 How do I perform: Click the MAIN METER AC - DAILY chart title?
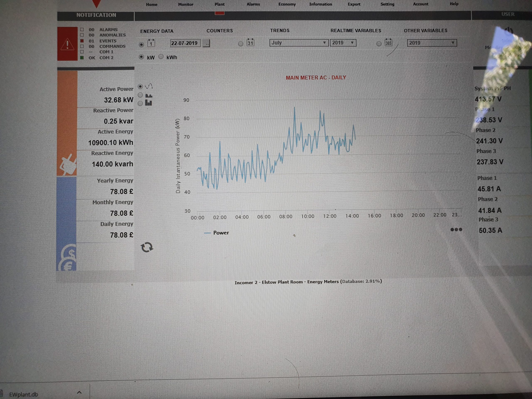(316, 78)
